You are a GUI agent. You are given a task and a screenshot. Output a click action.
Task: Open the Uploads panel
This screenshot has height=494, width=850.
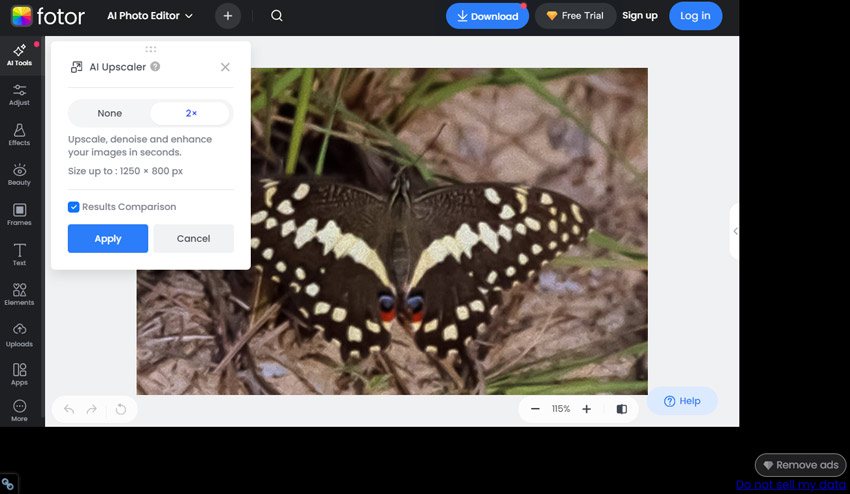[20, 335]
